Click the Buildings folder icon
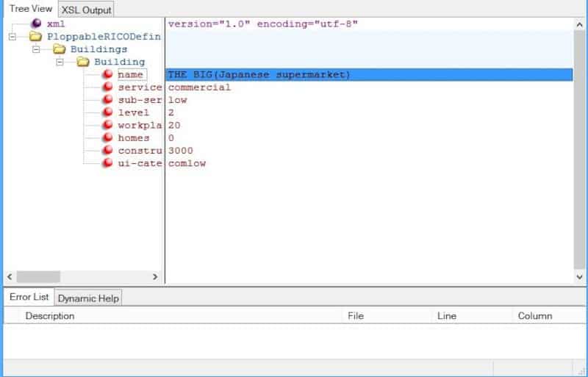Screen dimensions: 588x377 (60, 49)
